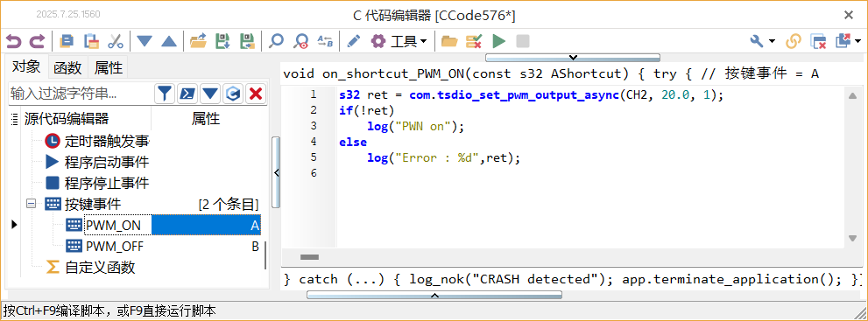Click the blue down triangle filter-bar button

[x=210, y=94]
